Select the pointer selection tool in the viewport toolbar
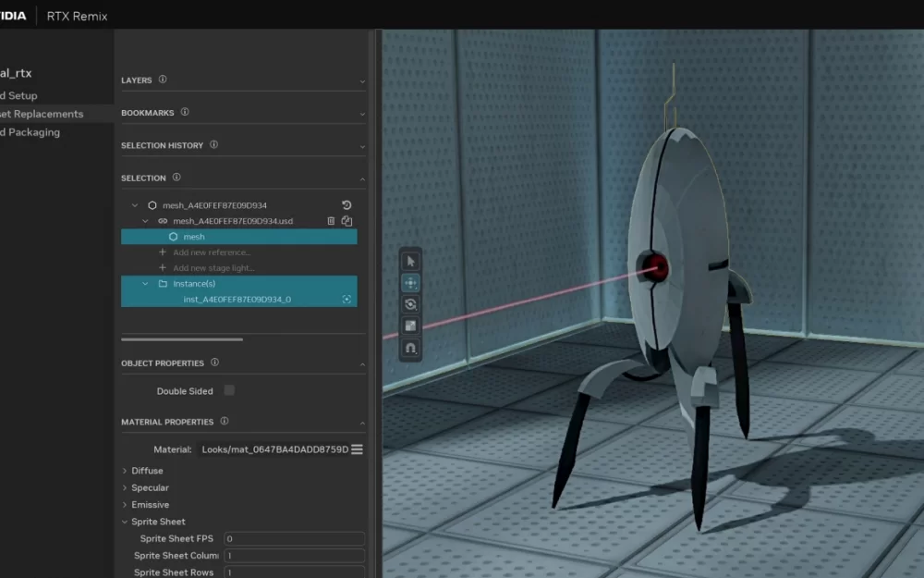This screenshot has height=578, width=924. coord(410,261)
